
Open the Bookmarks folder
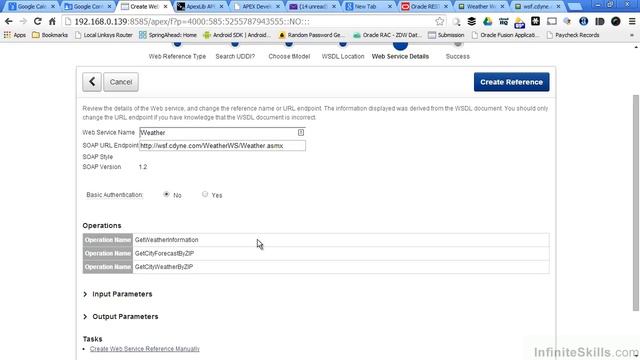click(50, 35)
